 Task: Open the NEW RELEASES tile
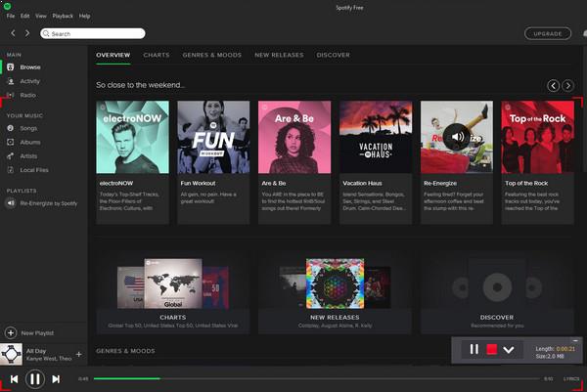[335, 293]
